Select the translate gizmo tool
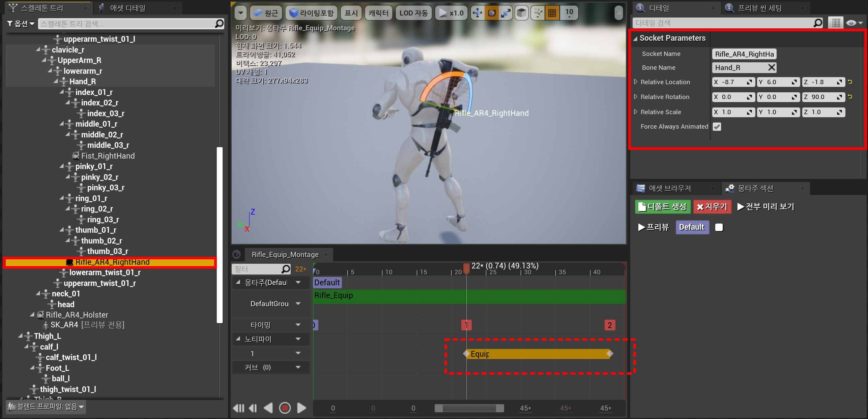The image size is (868, 419). tap(478, 13)
